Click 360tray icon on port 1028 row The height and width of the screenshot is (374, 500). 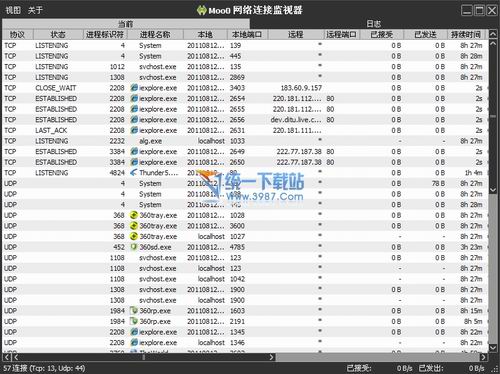(x=134, y=215)
